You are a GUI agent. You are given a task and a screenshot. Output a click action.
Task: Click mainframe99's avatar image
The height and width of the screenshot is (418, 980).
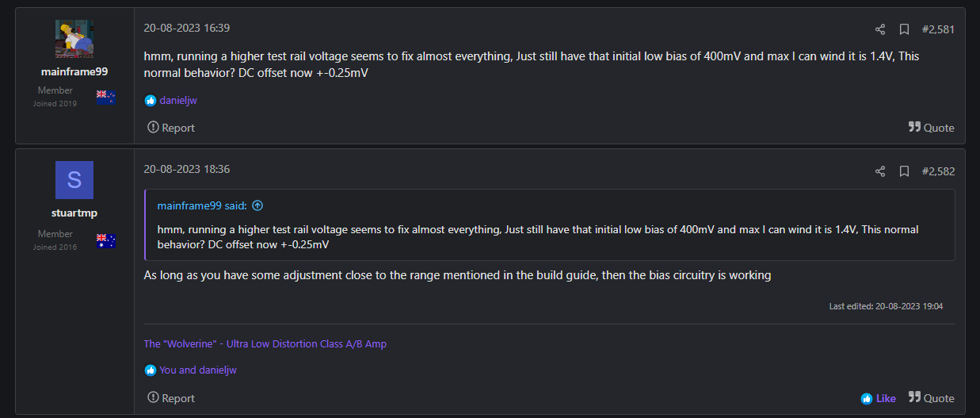point(74,40)
